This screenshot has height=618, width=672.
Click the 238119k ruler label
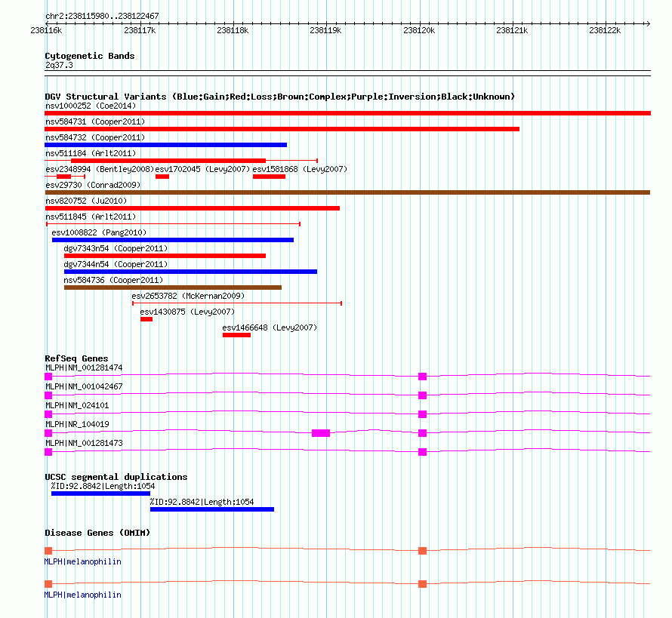coord(325,30)
